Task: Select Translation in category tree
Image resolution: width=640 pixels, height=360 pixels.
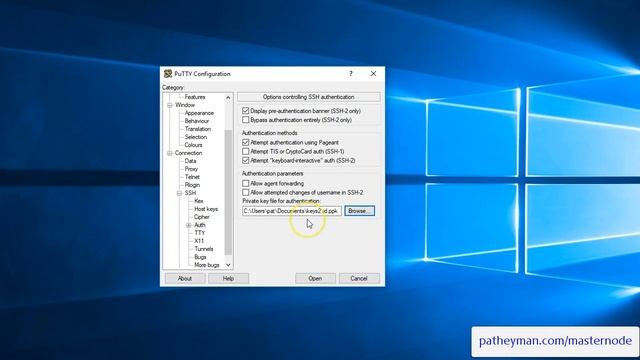Action: point(198,129)
